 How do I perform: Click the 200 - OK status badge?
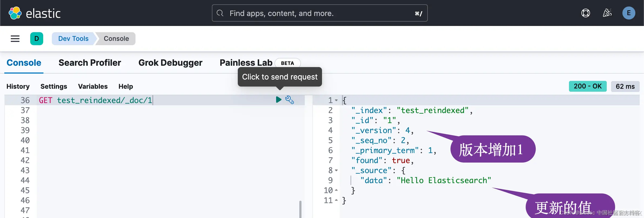[x=588, y=87]
